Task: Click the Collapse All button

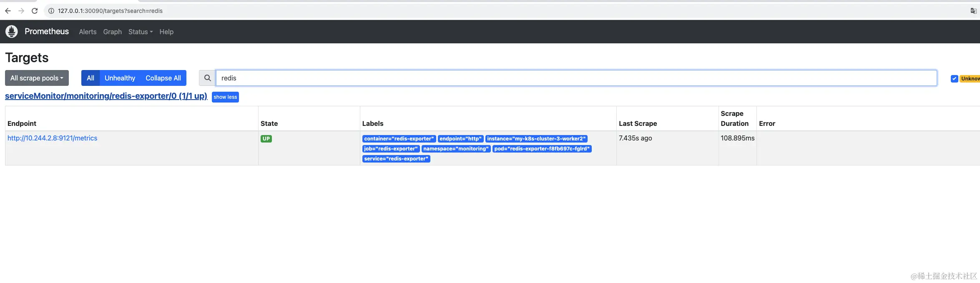Action: click(x=163, y=78)
